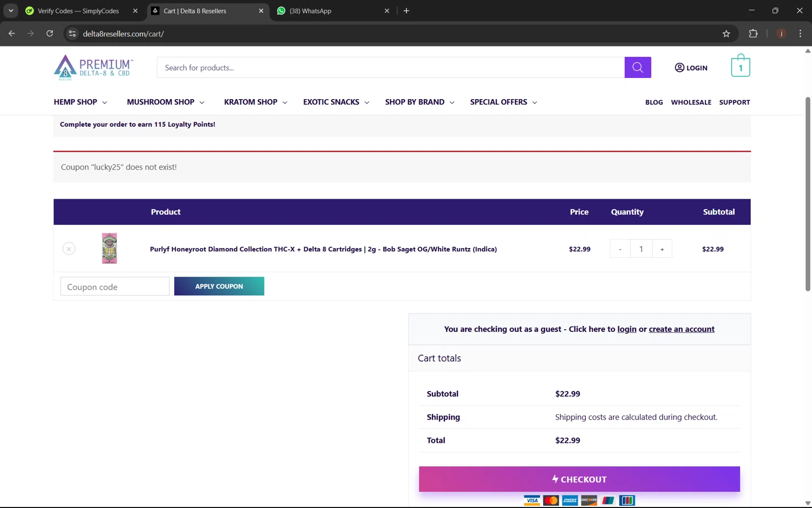Click the Premium Delta-8 & CBD logo
The height and width of the screenshot is (508, 812).
tap(93, 68)
